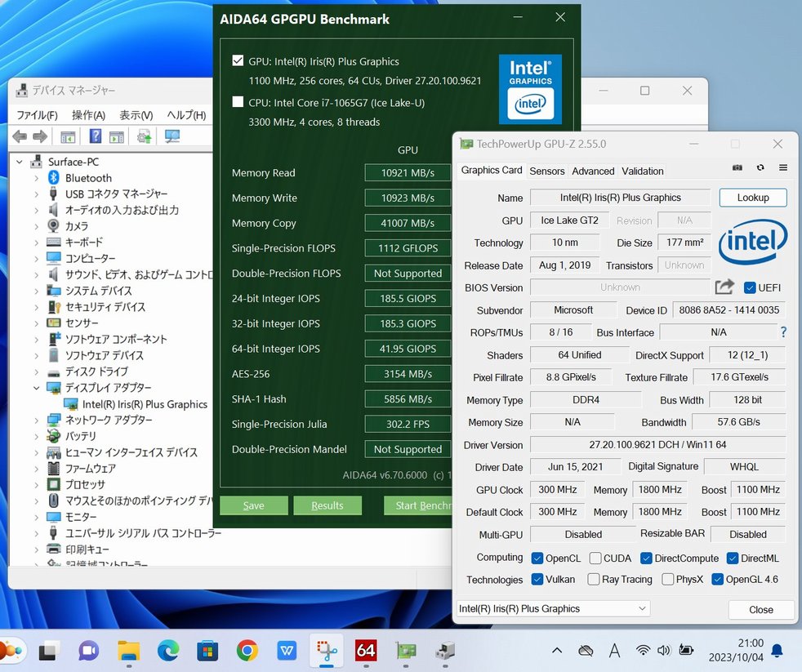Check the CPU Intel Core i7-1065G7 checkbox
Screen dimensions: 802x672
point(238,102)
